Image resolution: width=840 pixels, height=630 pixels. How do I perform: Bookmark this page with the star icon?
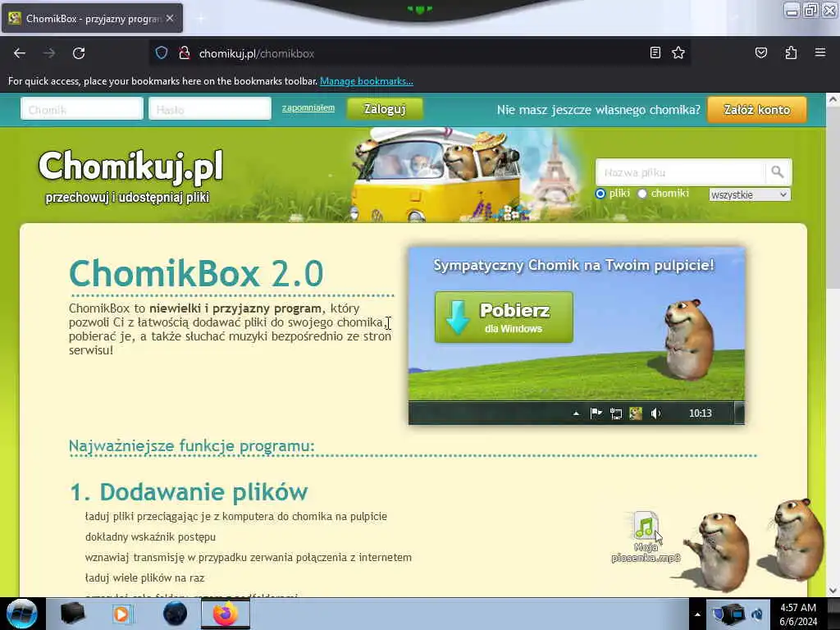pyautogui.click(x=678, y=52)
